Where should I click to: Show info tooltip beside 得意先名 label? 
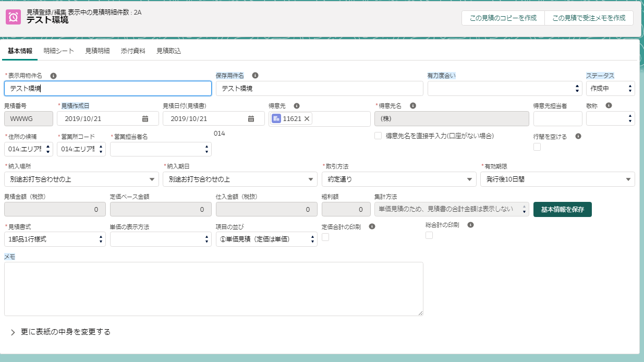pos(412,106)
